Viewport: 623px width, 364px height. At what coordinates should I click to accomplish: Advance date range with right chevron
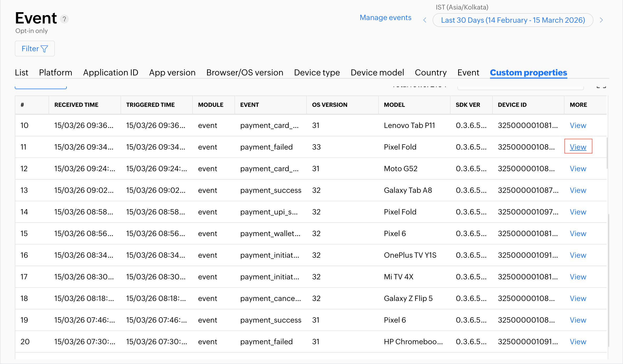[601, 20]
